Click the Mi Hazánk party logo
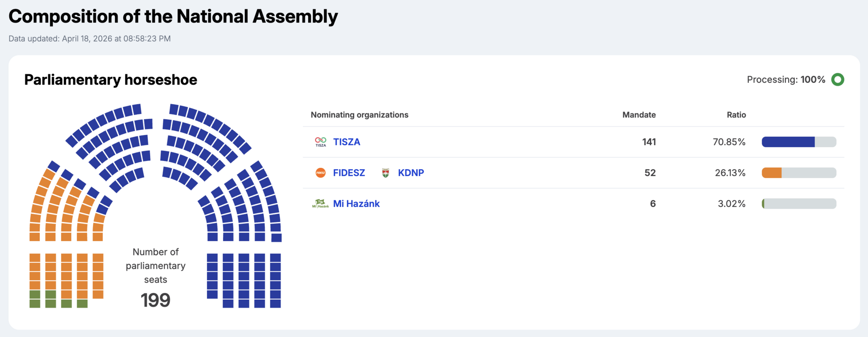This screenshot has height=337, width=868. pyautogui.click(x=320, y=203)
